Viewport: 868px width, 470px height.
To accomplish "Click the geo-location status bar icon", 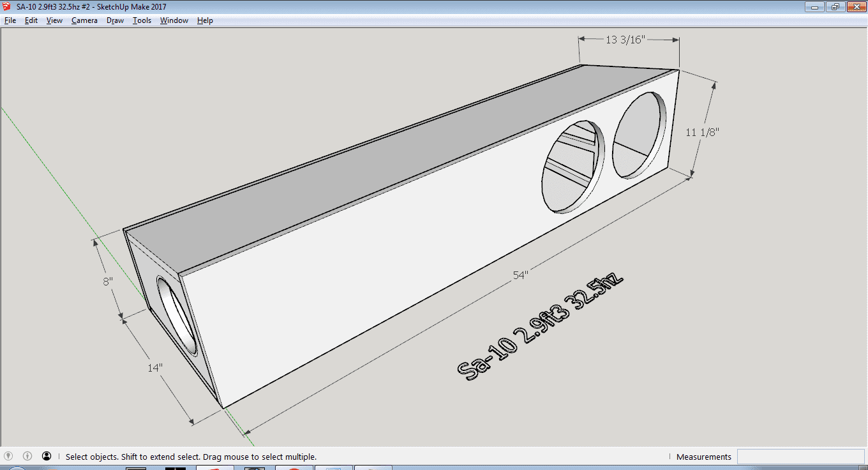I will click(x=8, y=457).
